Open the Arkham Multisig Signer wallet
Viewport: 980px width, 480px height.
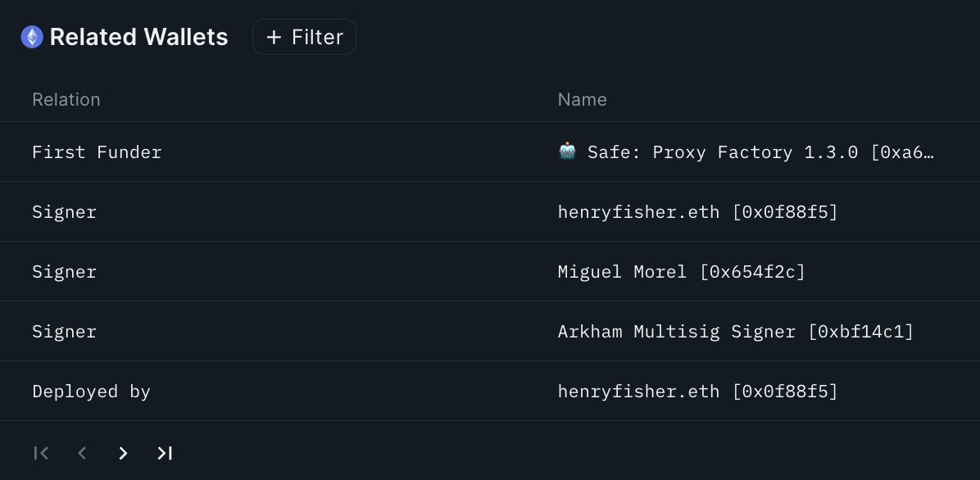[735, 332]
